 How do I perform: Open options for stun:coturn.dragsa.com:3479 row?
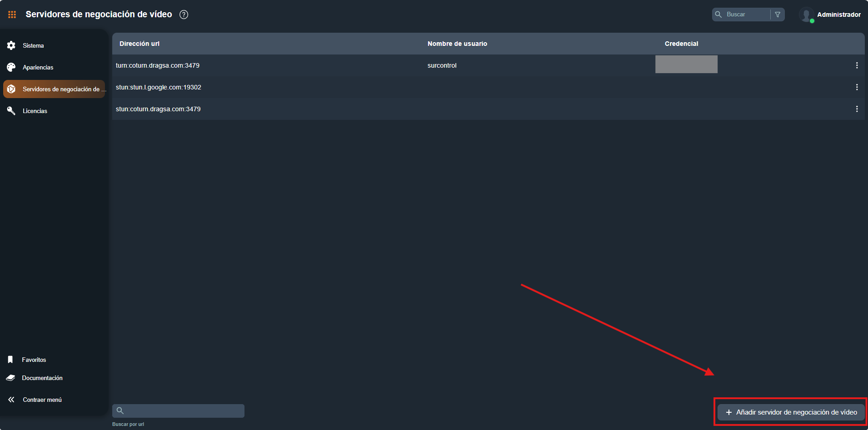pos(857,109)
